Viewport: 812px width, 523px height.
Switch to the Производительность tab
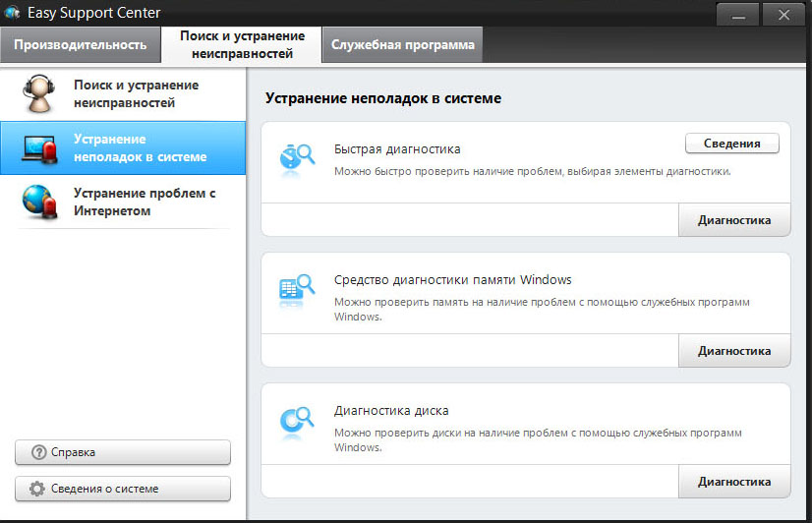pyautogui.click(x=81, y=44)
